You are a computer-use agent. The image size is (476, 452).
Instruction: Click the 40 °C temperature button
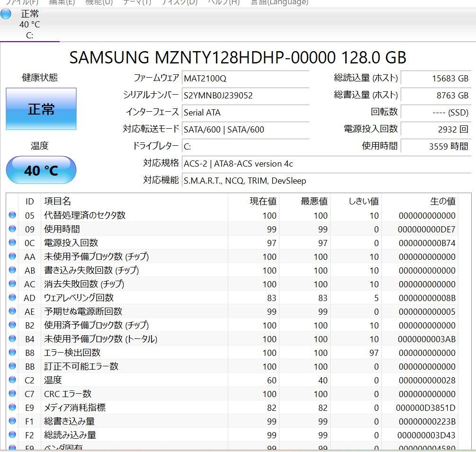click(41, 170)
